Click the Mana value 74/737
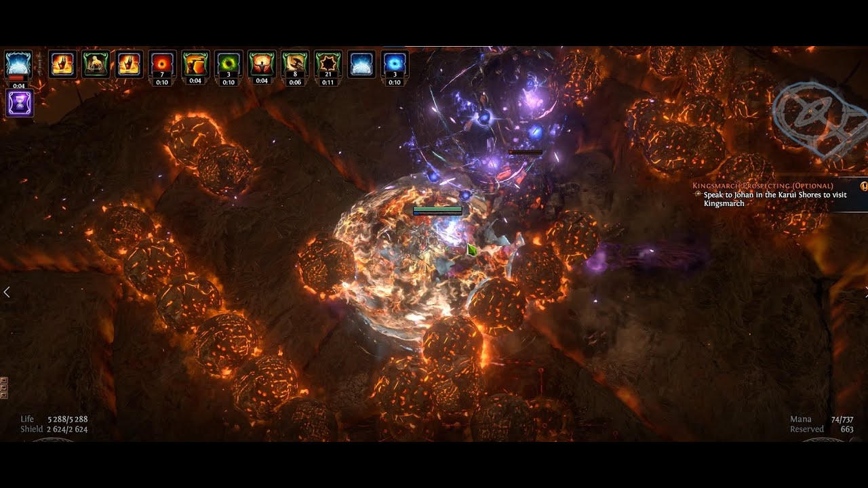Screen dimensions: 868x488 [x=842, y=420]
